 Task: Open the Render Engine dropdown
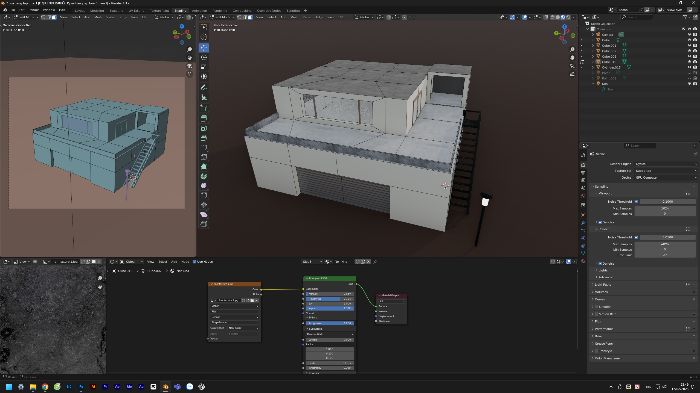(x=665, y=164)
